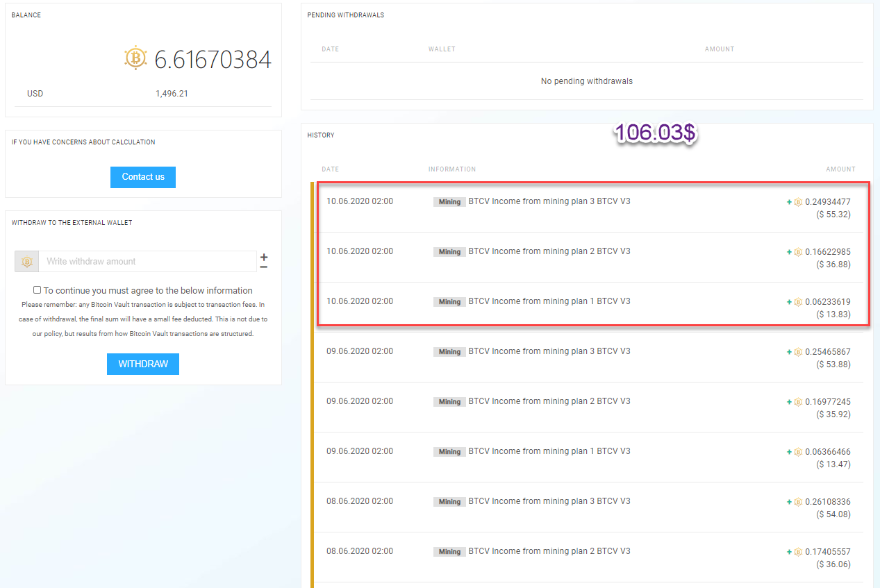The width and height of the screenshot is (880, 588).
Task: Click the coin icon next to 0.06366466
Action: click(799, 452)
